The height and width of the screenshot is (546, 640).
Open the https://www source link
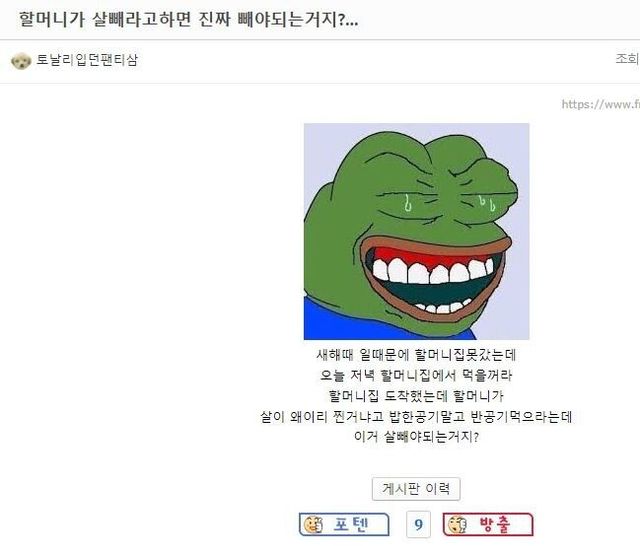600,104
